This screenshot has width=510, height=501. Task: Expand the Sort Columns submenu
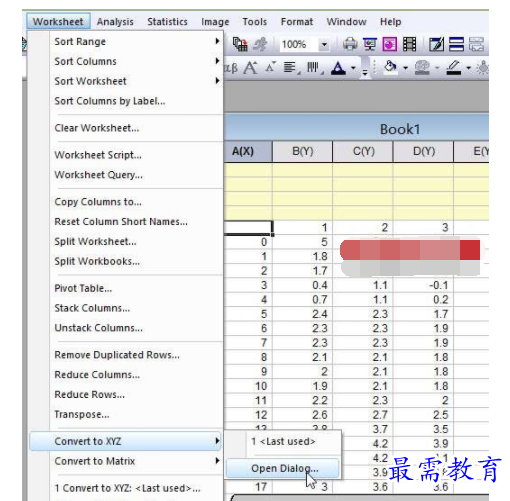217,61
